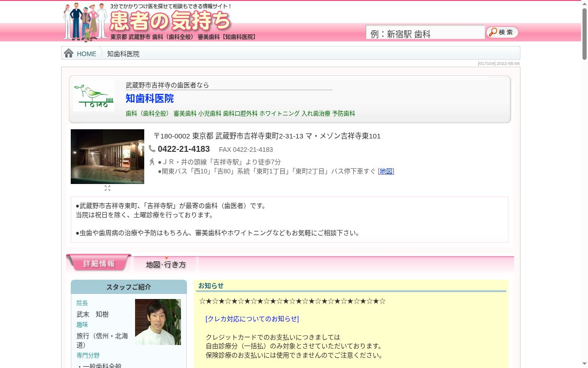This screenshot has height=368, width=588.
Task: Click the お知らせ section heading
Action: [x=211, y=286]
